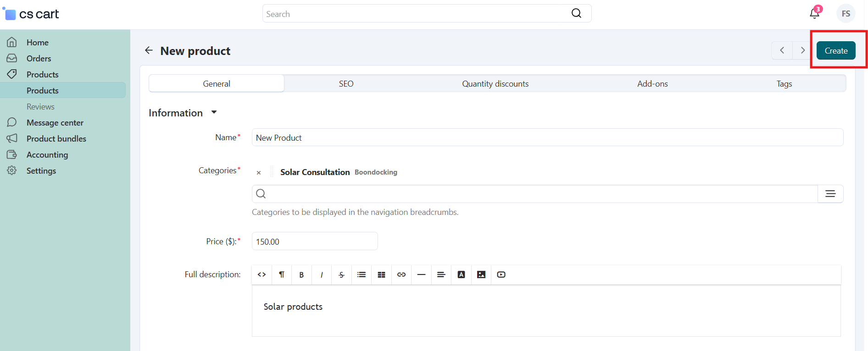Open the text alignment dropdown
The height and width of the screenshot is (351, 868).
(x=441, y=274)
